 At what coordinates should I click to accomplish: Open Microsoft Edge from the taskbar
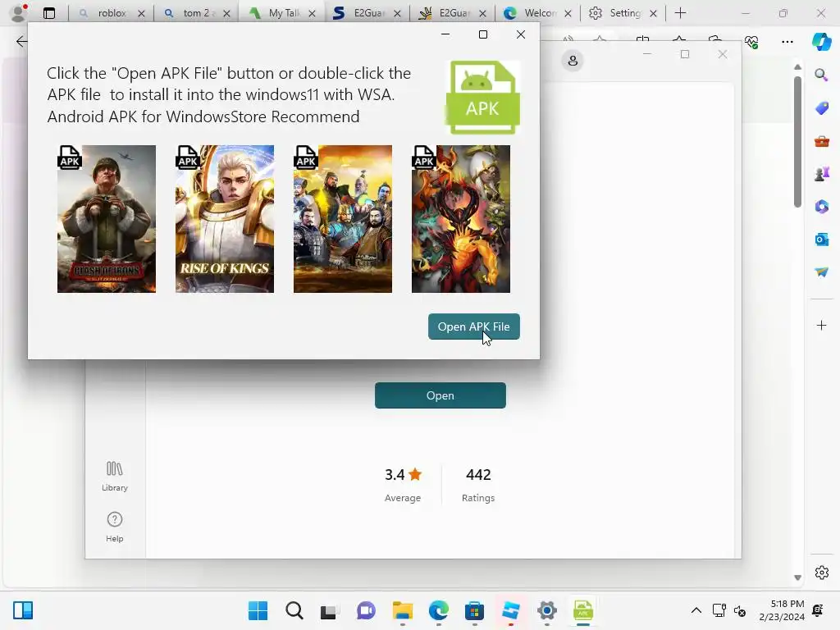[438, 610]
